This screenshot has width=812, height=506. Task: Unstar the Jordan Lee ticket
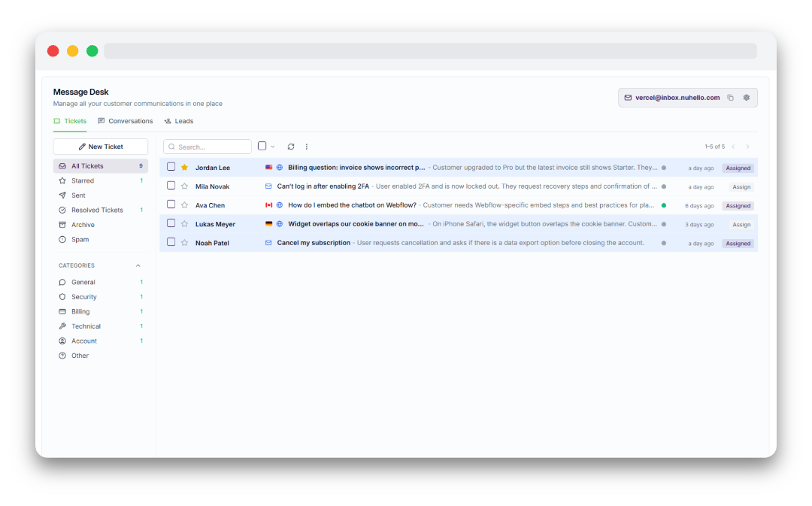click(x=184, y=167)
